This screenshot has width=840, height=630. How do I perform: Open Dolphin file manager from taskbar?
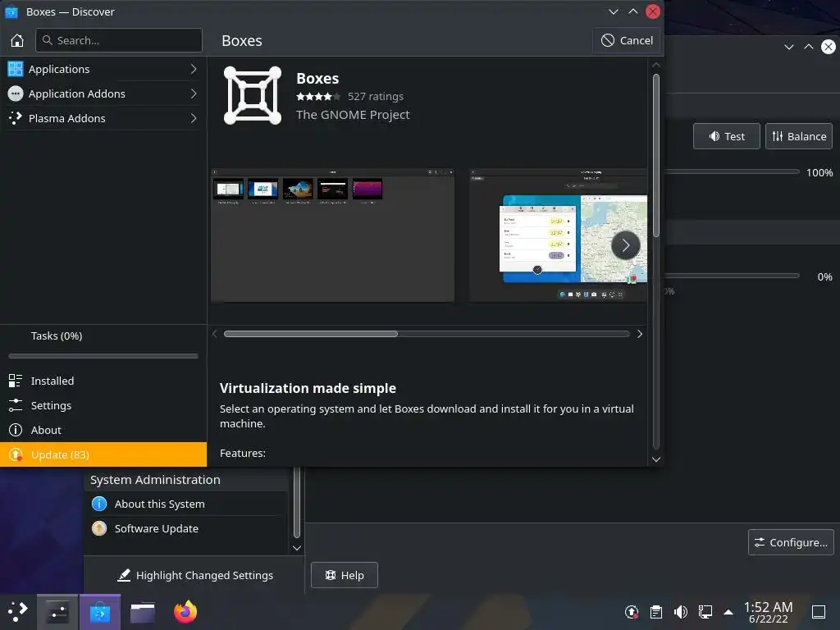143,612
